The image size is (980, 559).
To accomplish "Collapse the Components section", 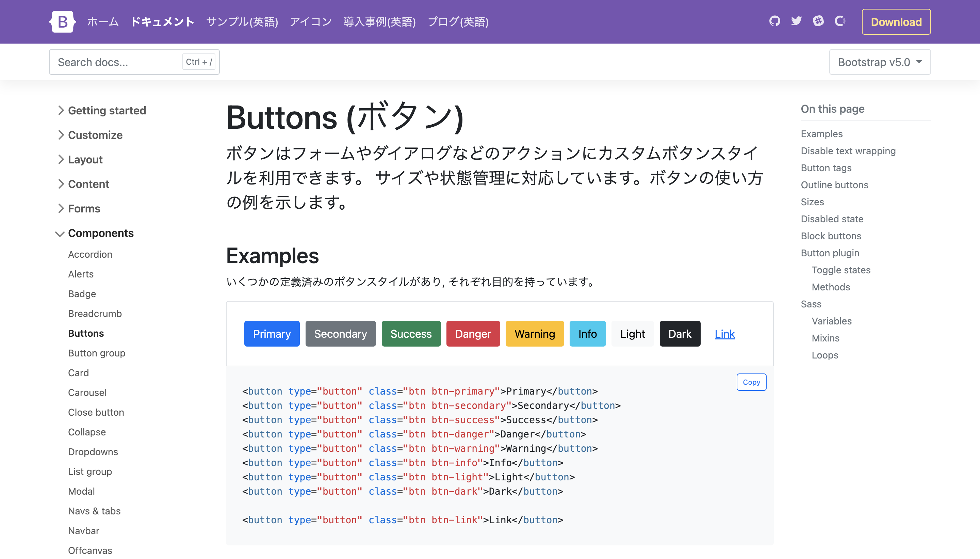I will pos(94,234).
